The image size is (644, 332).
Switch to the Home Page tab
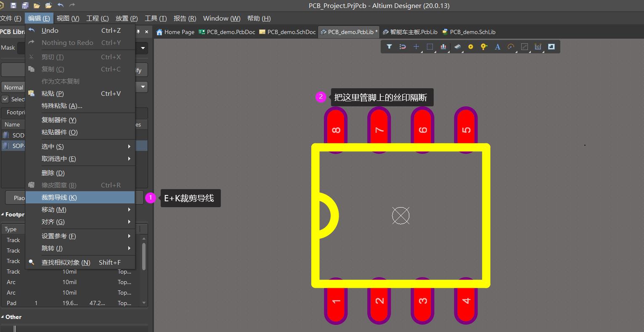click(175, 32)
